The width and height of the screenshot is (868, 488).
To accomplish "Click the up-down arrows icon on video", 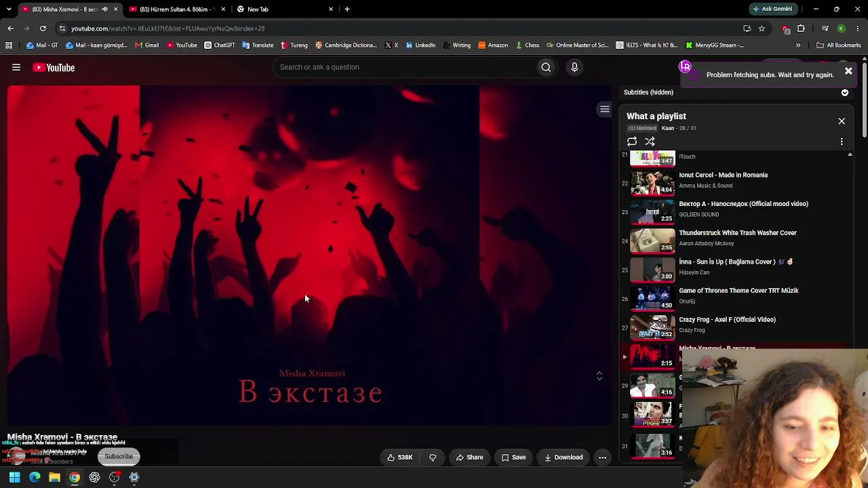I will [599, 376].
